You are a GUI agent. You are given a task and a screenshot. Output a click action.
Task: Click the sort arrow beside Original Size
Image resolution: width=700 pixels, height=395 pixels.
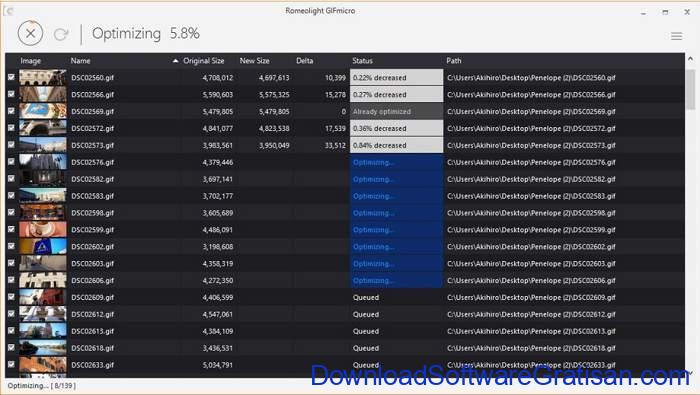(x=175, y=61)
